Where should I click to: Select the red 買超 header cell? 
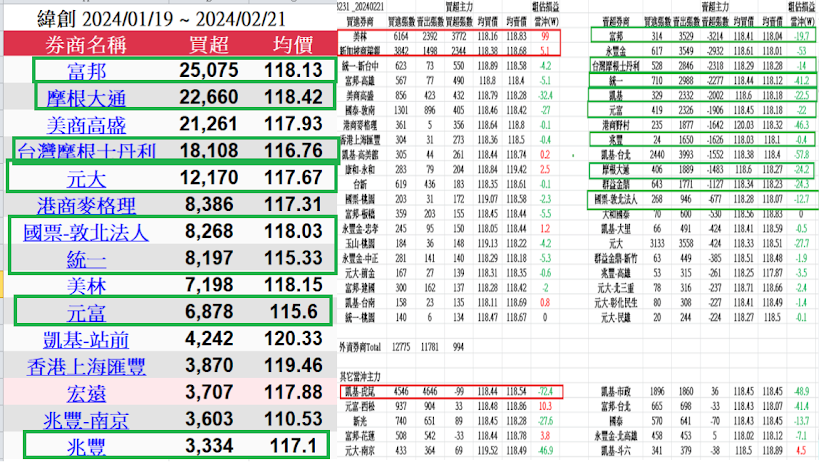point(208,45)
